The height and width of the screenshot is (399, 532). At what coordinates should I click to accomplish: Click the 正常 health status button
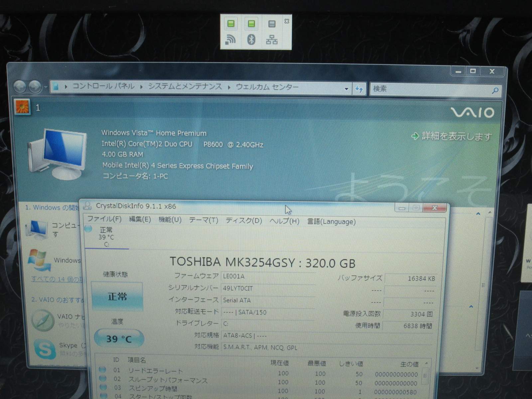coord(117,296)
